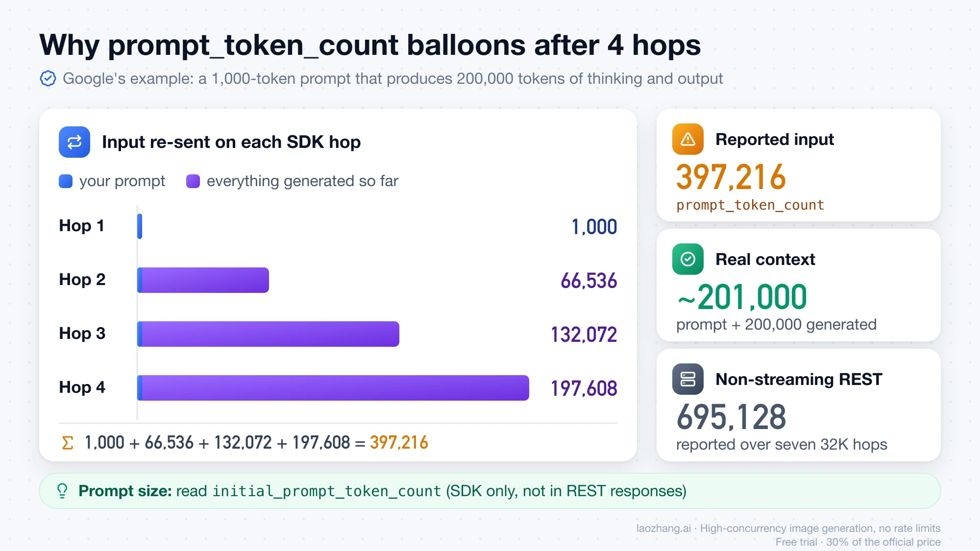
Task: Click the orange '397,216' in the sum line
Action: (x=399, y=443)
